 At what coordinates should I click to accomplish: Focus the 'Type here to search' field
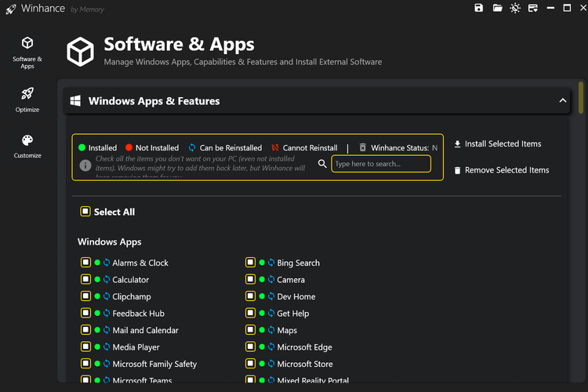tap(381, 164)
